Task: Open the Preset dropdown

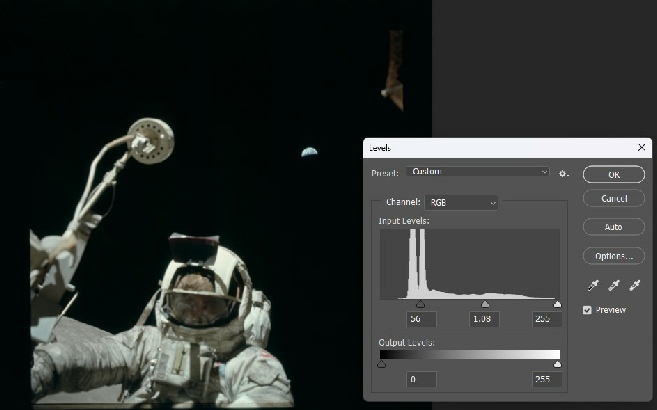Action: click(477, 172)
